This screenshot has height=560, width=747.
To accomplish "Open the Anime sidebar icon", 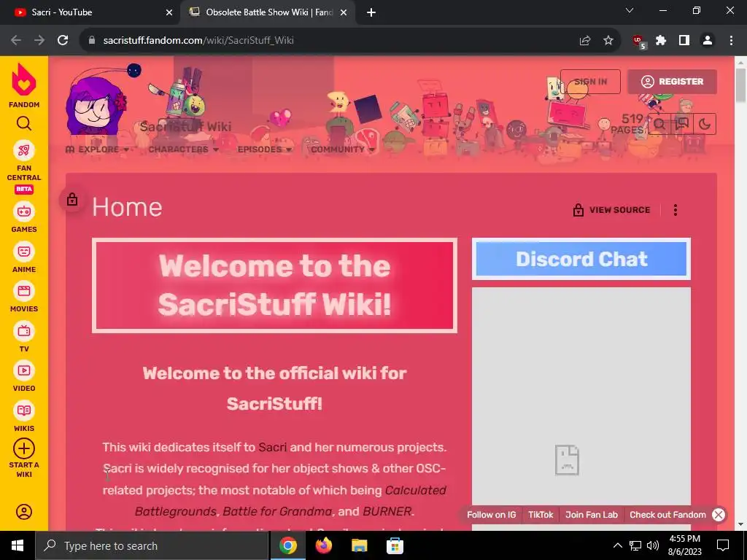I will coord(24,252).
